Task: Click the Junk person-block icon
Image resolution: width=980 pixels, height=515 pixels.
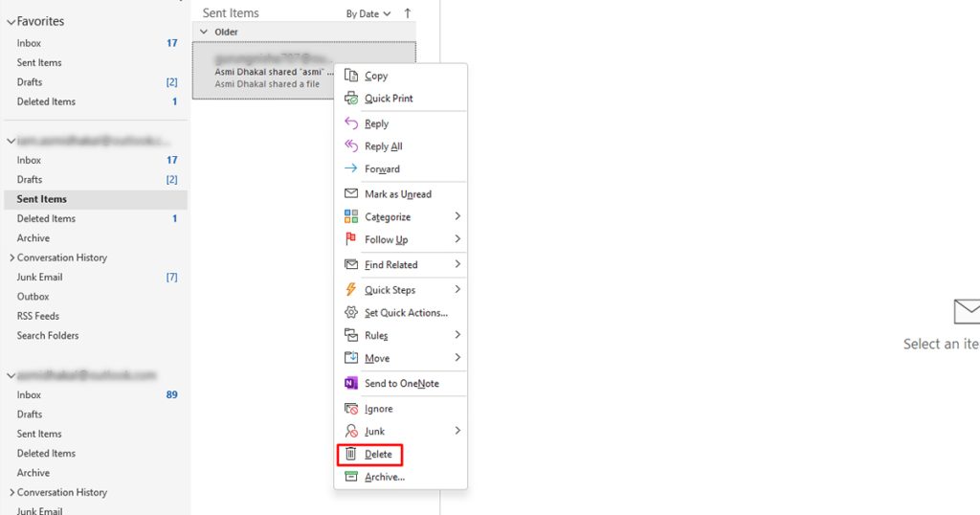Action: (351, 431)
